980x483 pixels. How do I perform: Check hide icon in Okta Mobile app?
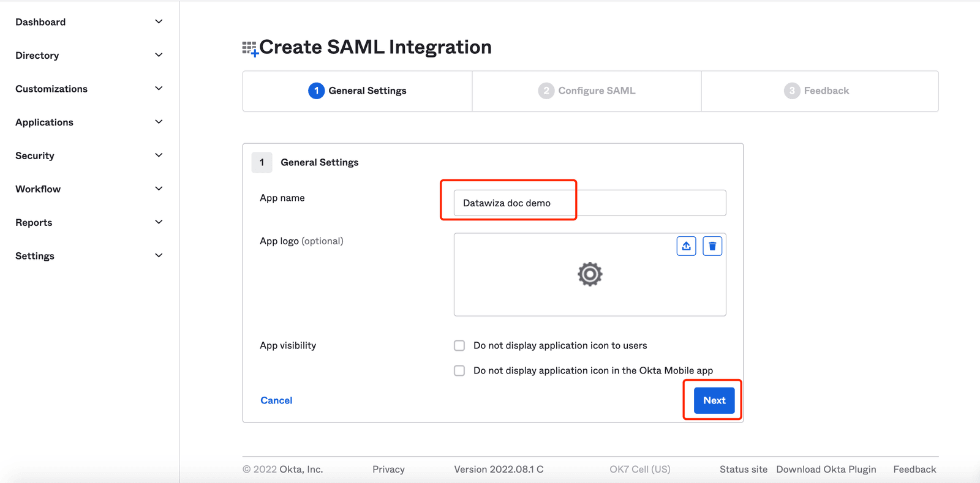point(459,370)
